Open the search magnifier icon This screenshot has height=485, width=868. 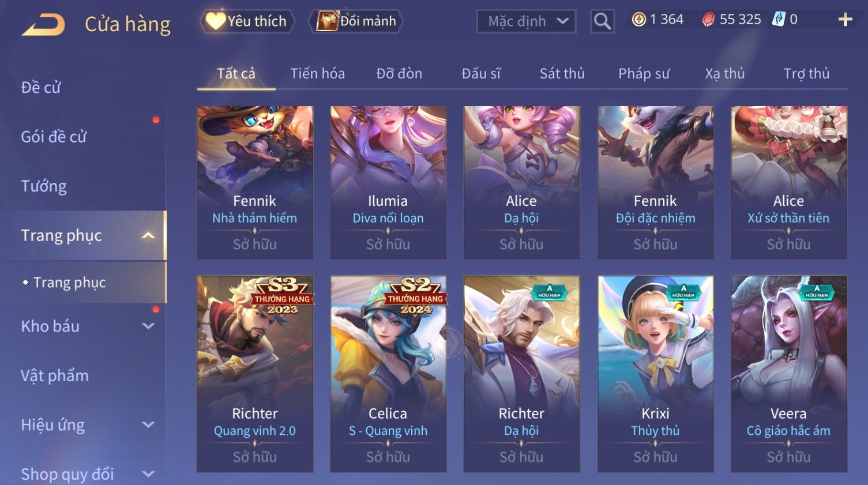point(602,21)
